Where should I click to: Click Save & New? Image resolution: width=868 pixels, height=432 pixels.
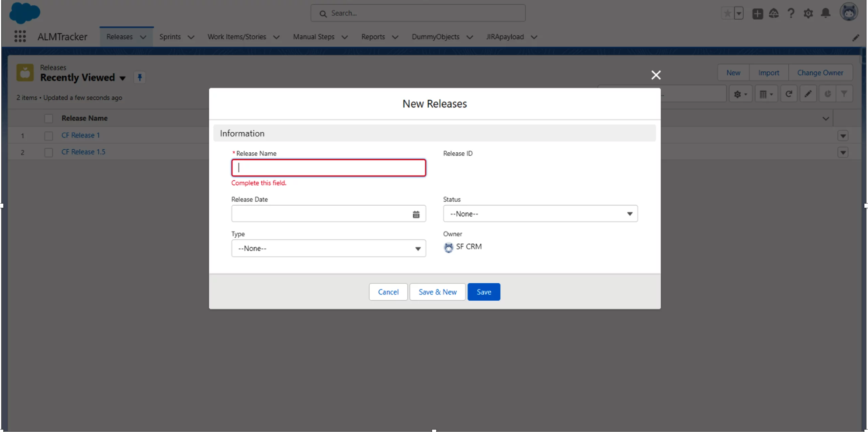(437, 292)
